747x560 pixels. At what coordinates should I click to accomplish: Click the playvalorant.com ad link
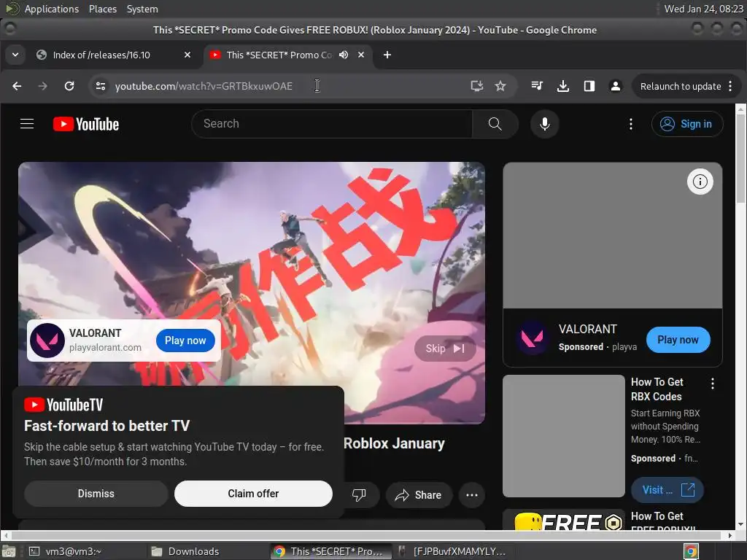point(105,348)
